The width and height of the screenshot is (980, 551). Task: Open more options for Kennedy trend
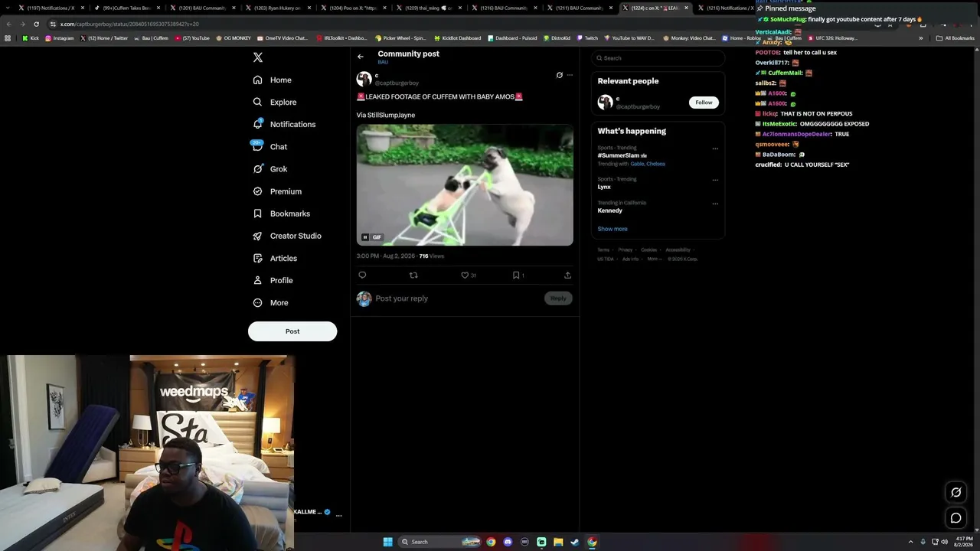click(715, 204)
